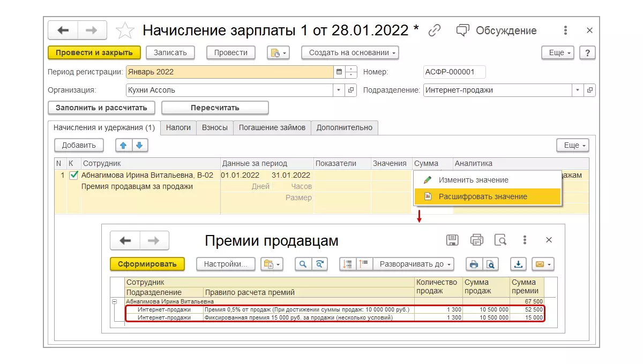Print the report via toolbar printer icon
Screen dimensions: 643x364
tap(474, 264)
